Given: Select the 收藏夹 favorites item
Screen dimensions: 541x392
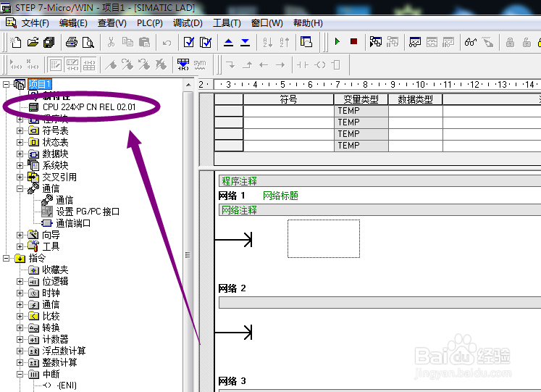Looking at the screenshot, I should 55,270.
